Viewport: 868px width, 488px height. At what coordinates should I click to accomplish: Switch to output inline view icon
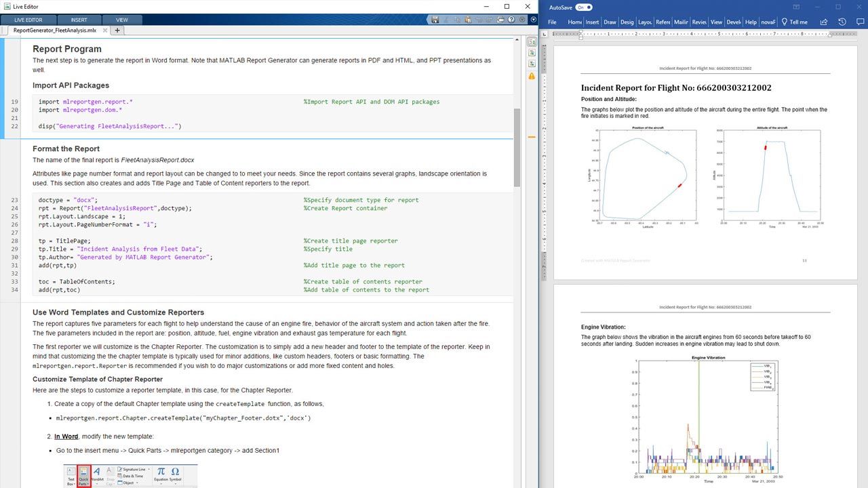[x=532, y=53]
